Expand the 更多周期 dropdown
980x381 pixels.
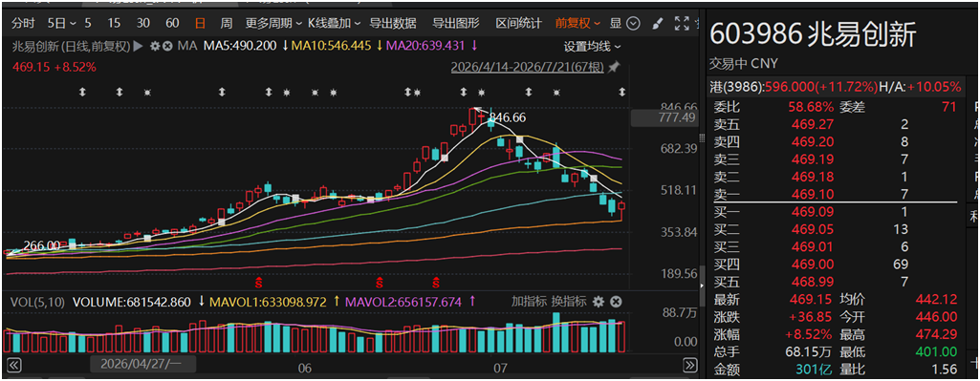click(272, 24)
